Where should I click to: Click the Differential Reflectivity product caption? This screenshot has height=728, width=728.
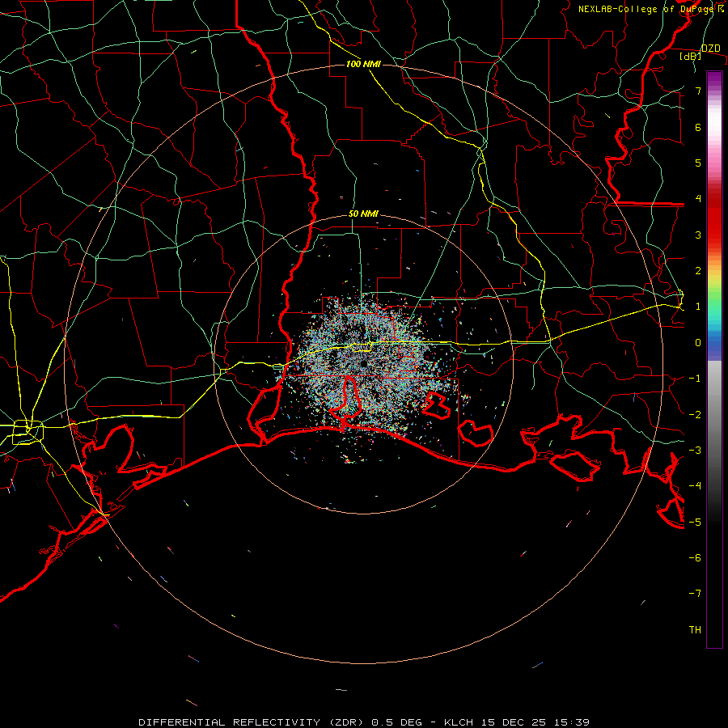coord(363,722)
